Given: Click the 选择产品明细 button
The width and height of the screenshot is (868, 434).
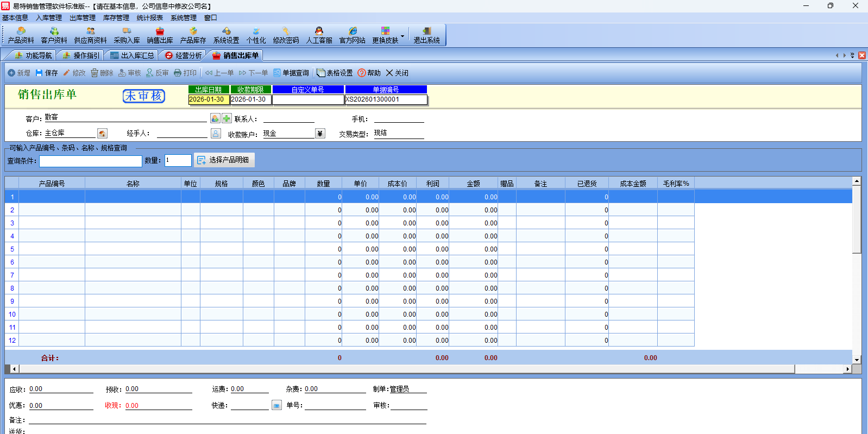Looking at the screenshot, I should point(224,160).
